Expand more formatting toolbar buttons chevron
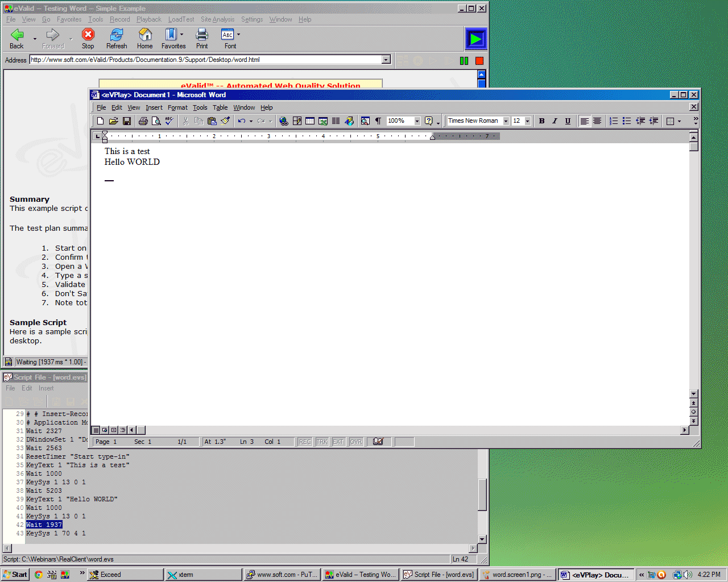The height and width of the screenshot is (582, 728). [x=696, y=121]
